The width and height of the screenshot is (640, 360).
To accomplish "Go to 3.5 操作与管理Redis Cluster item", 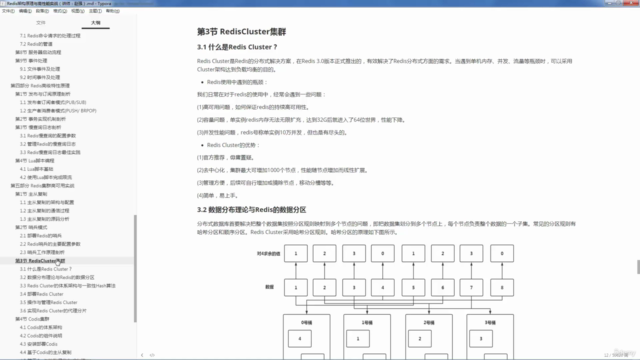I will (49, 302).
